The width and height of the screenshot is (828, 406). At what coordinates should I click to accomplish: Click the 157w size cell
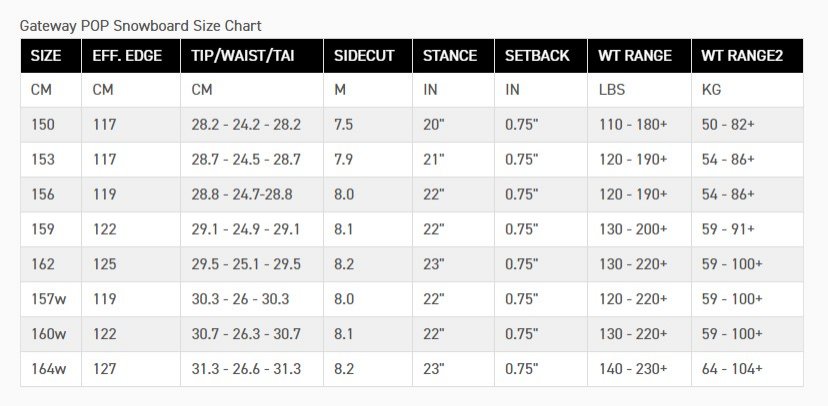pyautogui.click(x=51, y=299)
